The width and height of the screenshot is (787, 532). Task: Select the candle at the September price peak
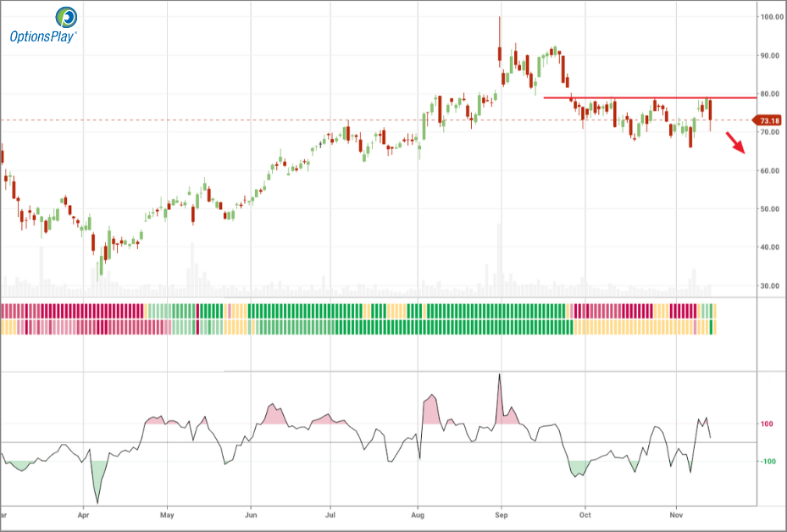pyautogui.click(x=500, y=53)
